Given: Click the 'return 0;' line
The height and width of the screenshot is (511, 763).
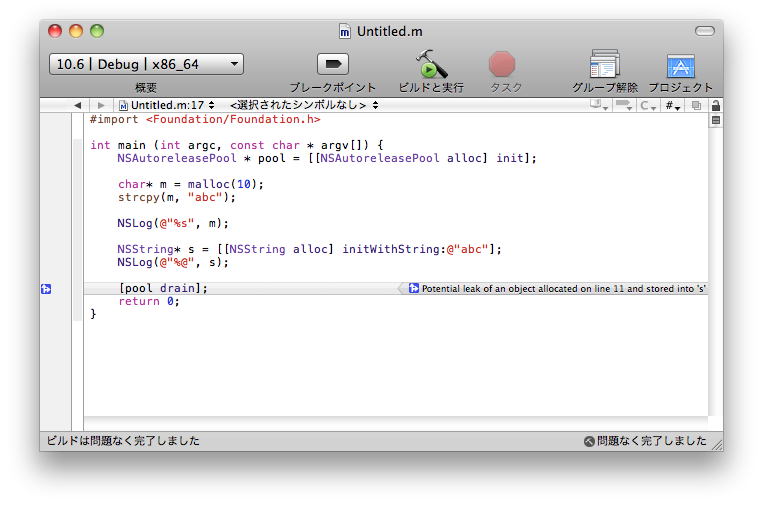Looking at the screenshot, I should pos(149,301).
